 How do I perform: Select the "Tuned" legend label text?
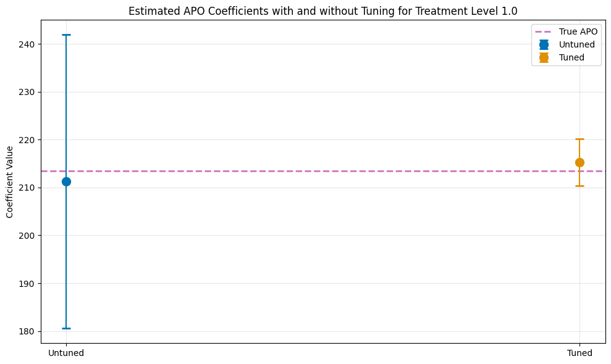click(x=571, y=57)
